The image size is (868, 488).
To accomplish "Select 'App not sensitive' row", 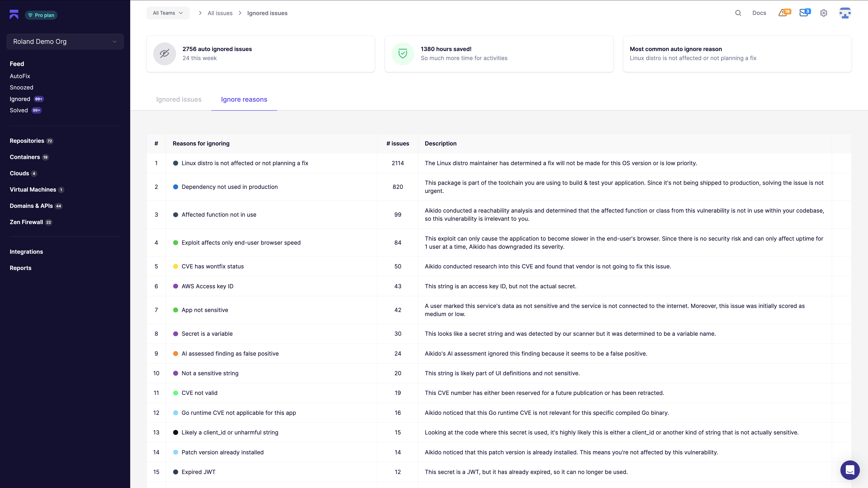I will pos(499,310).
